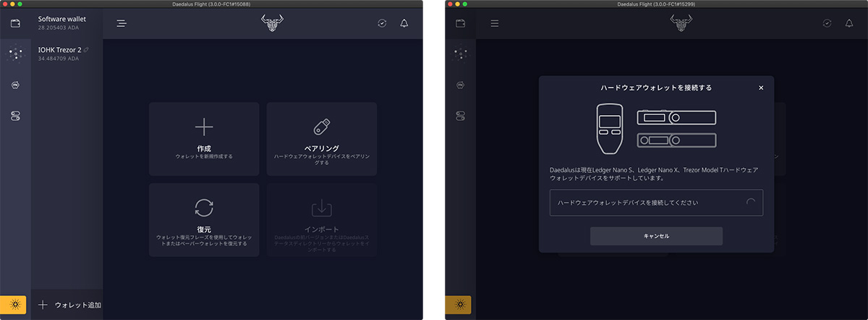Screen dimensions: 868x320
Task: Open settings toggles icon in left window sidebar
Action: click(15, 116)
